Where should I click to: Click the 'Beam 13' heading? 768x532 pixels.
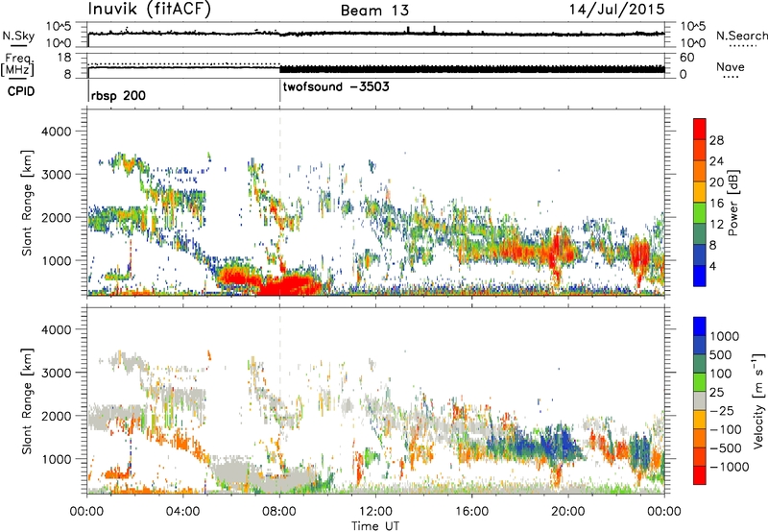(x=374, y=11)
